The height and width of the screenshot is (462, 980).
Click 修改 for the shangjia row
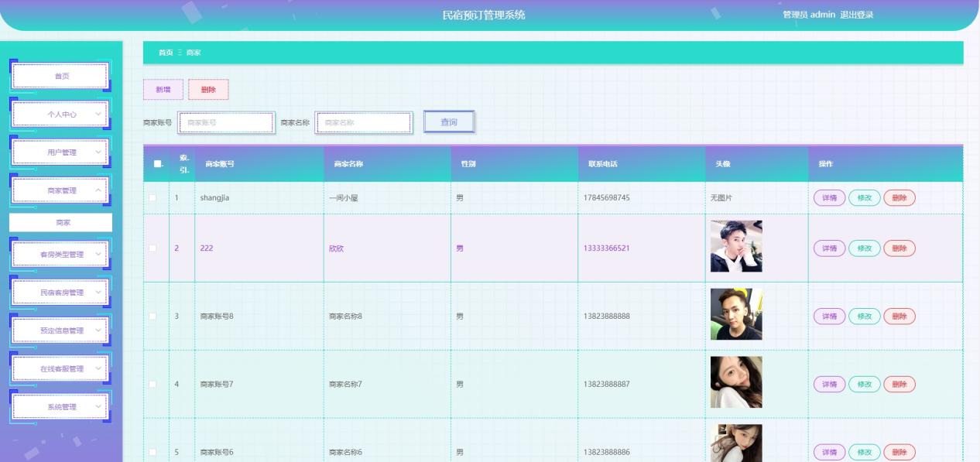864,198
